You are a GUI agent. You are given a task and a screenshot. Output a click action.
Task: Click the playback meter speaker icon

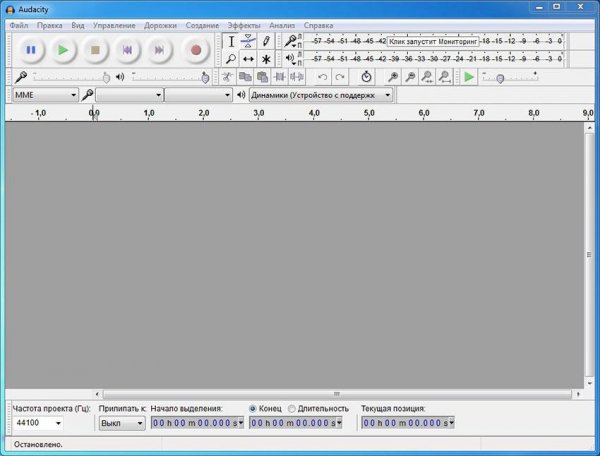290,59
